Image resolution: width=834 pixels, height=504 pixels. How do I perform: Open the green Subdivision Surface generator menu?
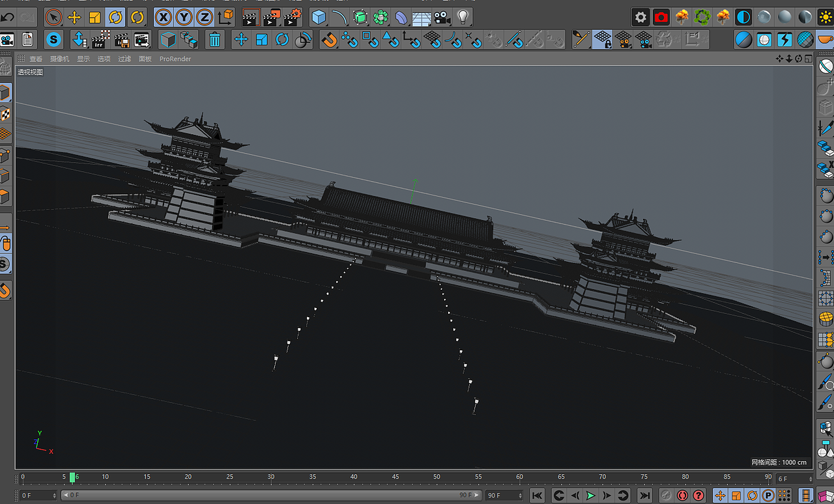pos(360,17)
